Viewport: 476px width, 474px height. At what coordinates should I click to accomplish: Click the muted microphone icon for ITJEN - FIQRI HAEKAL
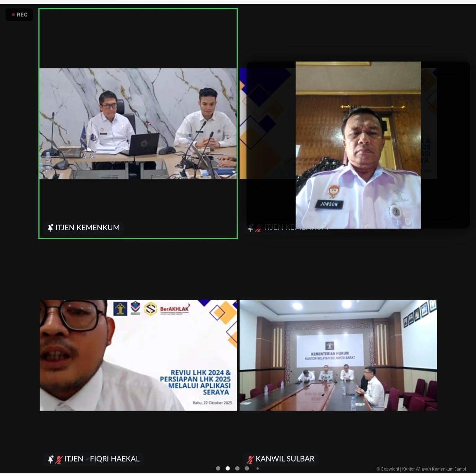(x=59, y=459)
